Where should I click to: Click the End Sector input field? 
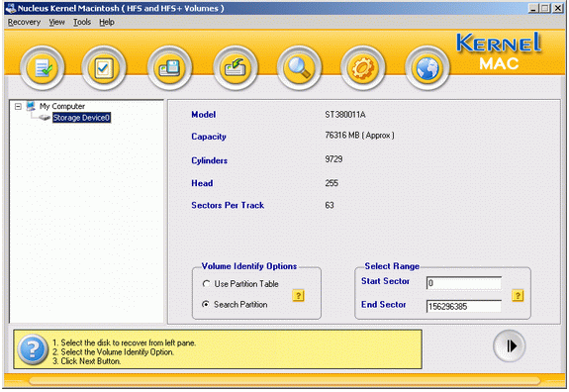[464, 306]
